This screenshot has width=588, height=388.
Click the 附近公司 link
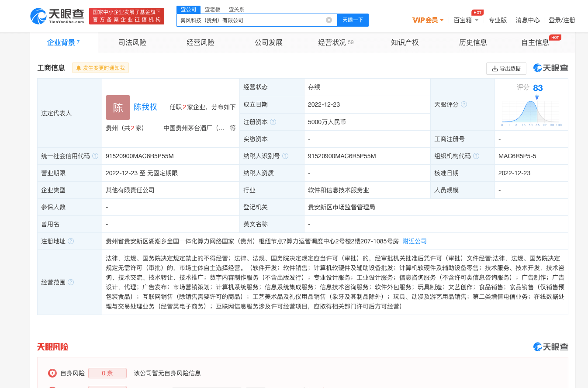[x=415, y=241]
